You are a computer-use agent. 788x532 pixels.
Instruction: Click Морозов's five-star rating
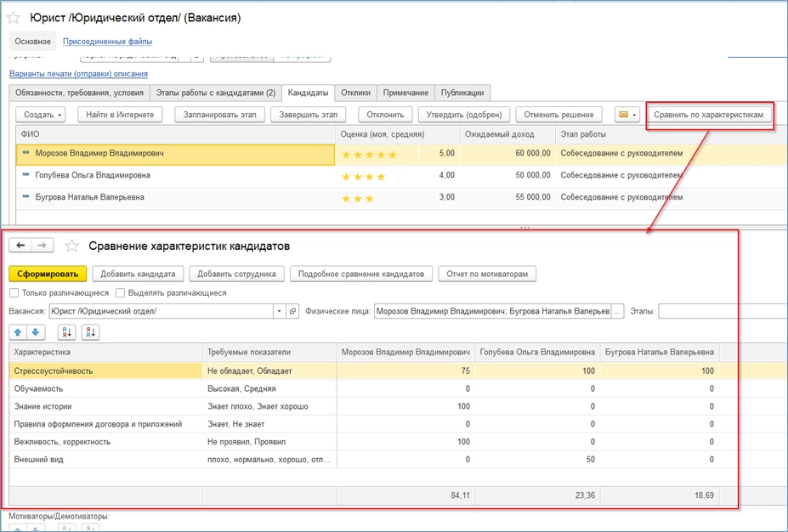pos(369,155)
